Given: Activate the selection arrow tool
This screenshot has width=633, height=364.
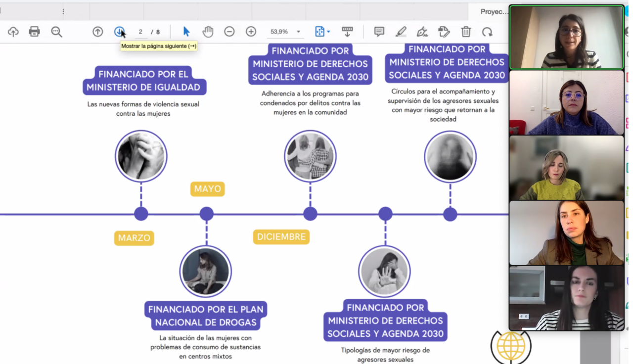Looking at the screenshot, I should tap(186, 32).
